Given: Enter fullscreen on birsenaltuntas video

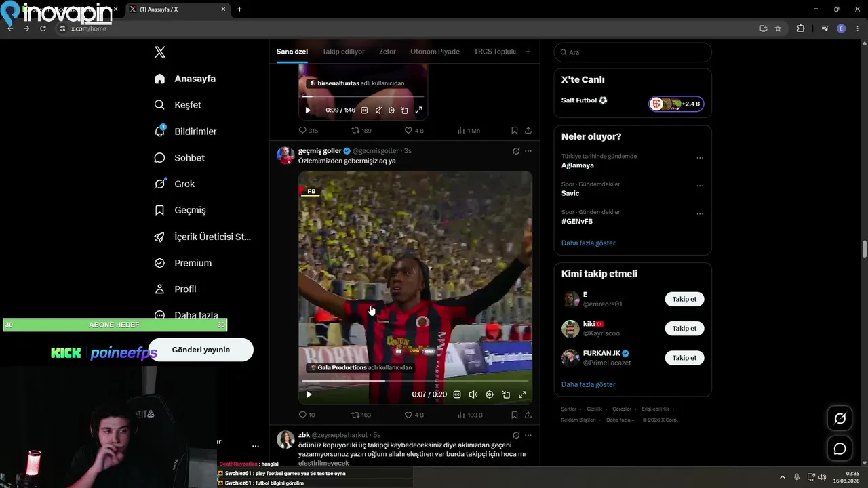Looking at the screenshot, I should pyautogui.click(x=418, y=110).
